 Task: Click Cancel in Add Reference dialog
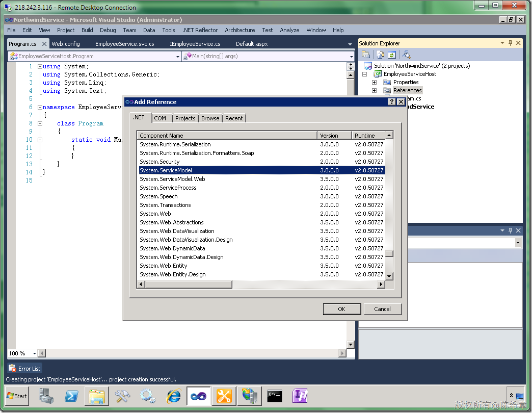pyautogui.click(x=382, y=309)
